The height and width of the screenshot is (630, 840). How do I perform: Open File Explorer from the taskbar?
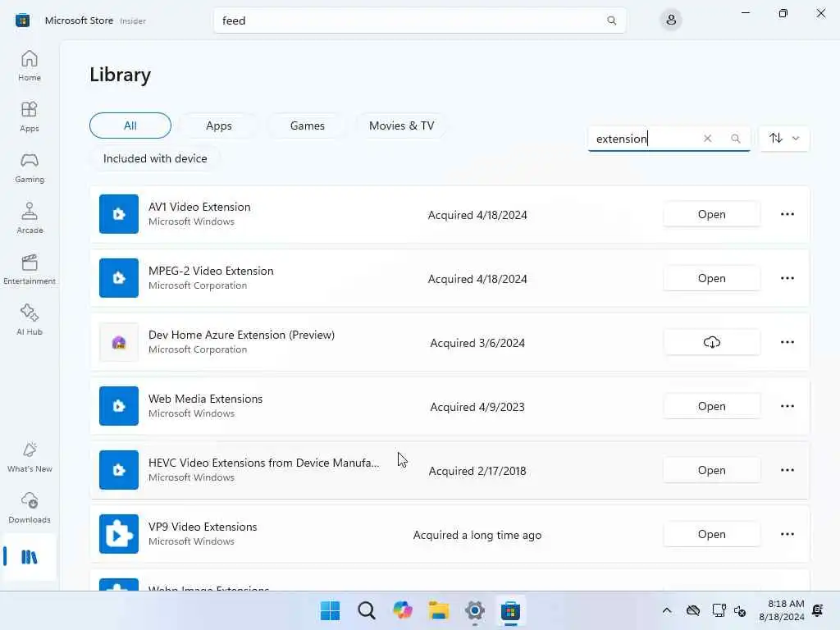click(439, 610)
